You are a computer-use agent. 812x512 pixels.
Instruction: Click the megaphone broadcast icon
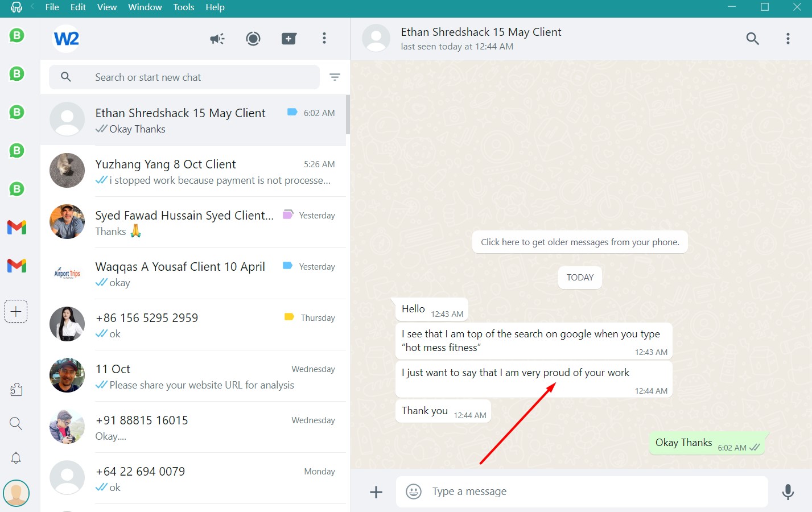point(217,39)
